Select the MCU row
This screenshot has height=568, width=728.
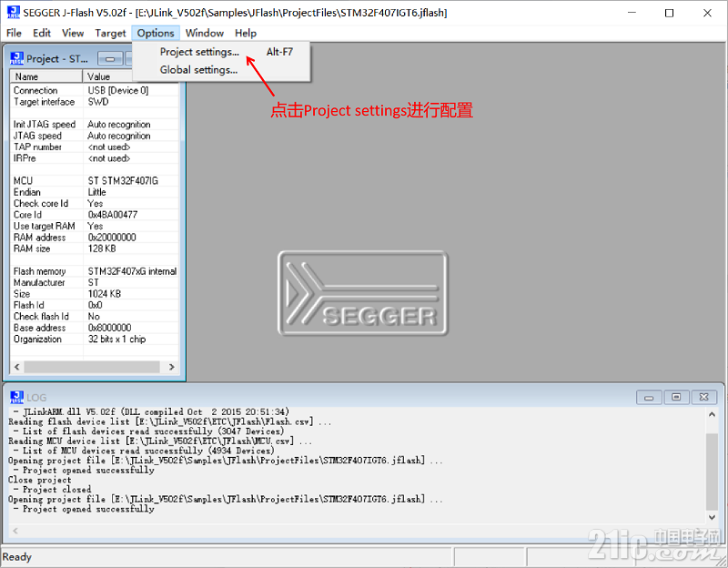(x=95, y=180)
